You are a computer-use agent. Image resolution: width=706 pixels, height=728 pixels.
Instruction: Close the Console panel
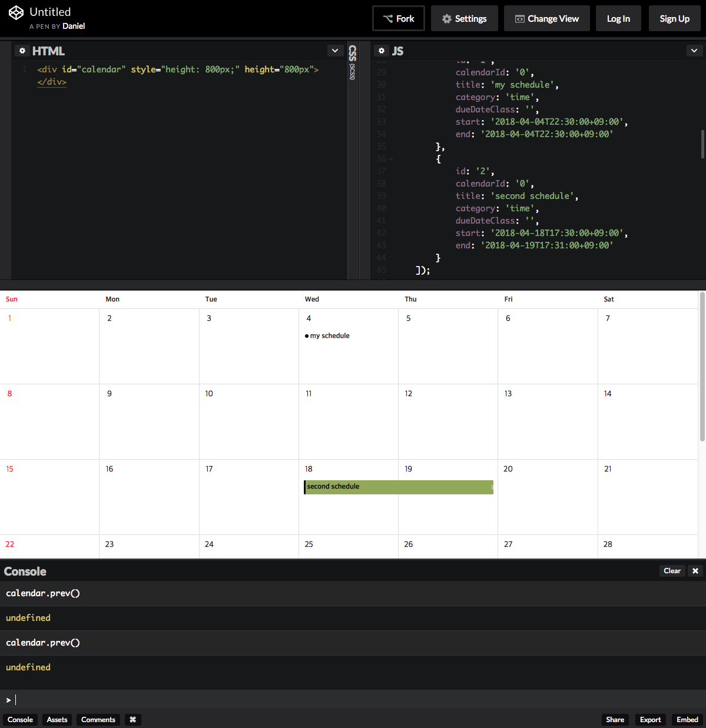(695, 570)
